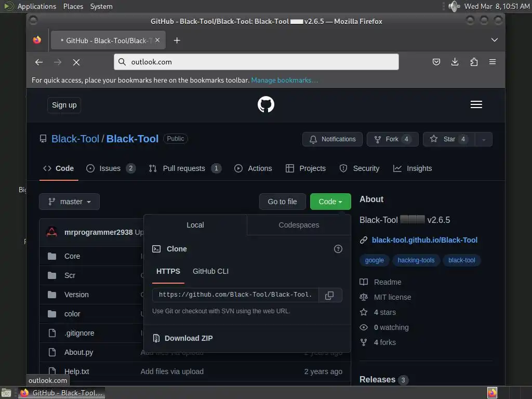
Task: Click the Go to file button
Action: [x=282, y=202]
